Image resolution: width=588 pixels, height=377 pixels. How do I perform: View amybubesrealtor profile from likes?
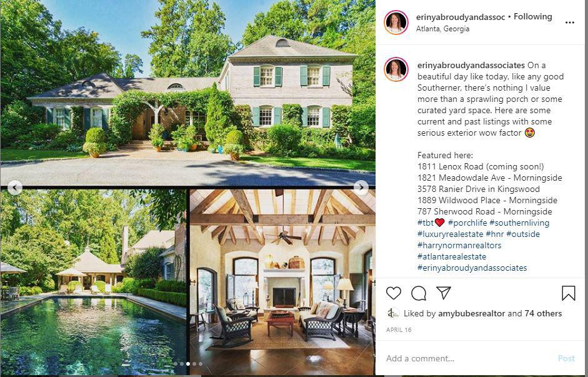(471, 314)
